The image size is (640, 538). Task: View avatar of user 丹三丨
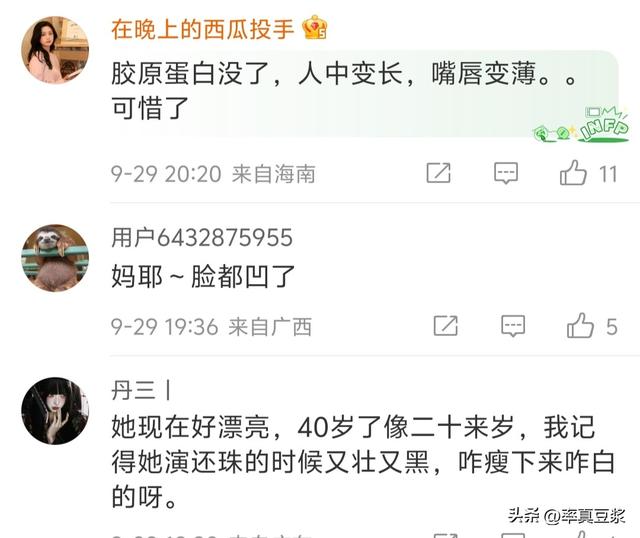point(55,411)
